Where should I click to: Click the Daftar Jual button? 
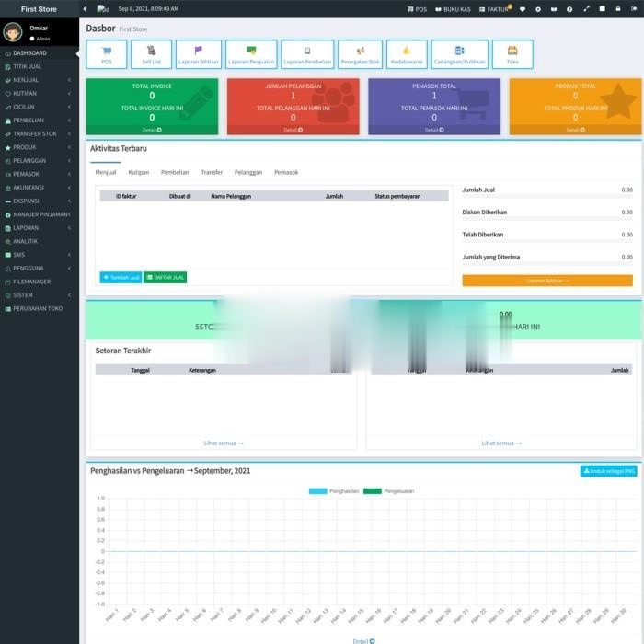coord(166,277)
